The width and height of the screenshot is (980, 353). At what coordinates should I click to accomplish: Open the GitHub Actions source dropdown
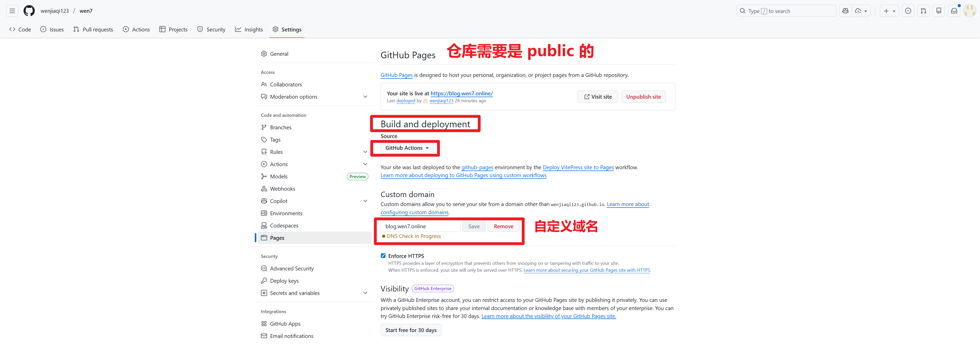coord(406,148)
